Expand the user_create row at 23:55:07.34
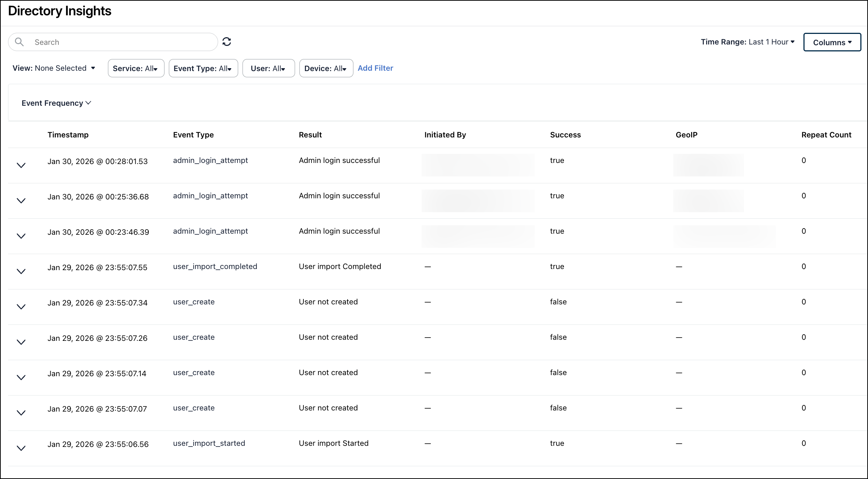Screen dimensions: 868x479 [21, 307]
